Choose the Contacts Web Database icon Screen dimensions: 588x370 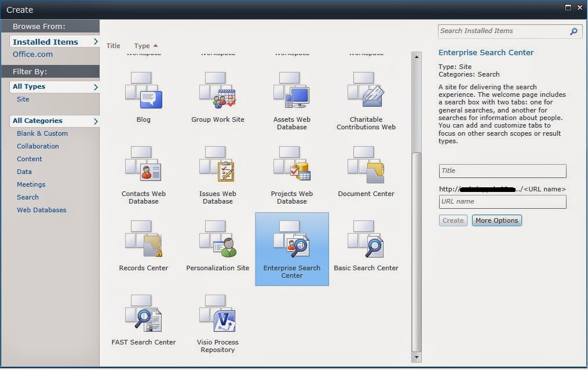143,164
